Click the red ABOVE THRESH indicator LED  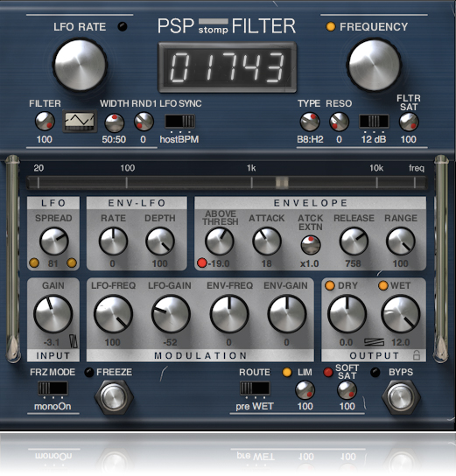202,262
